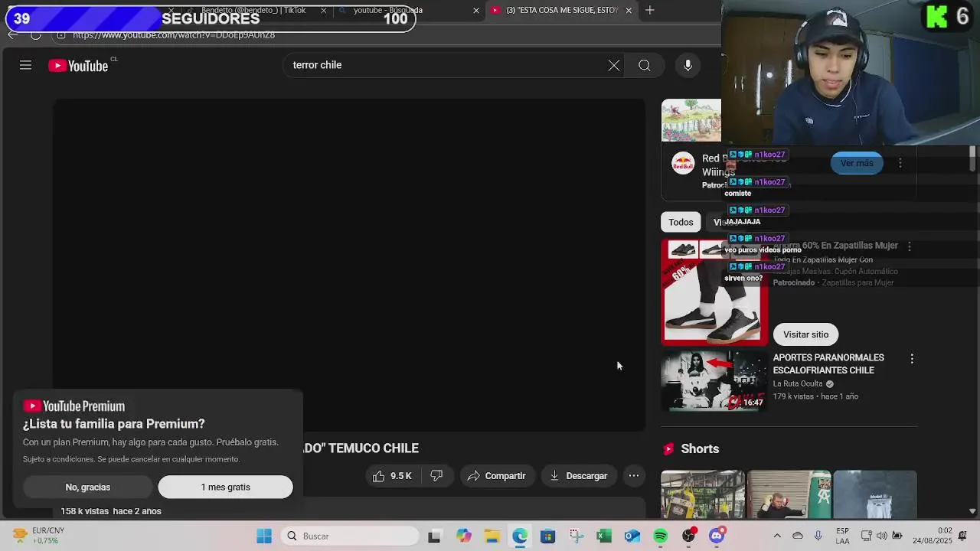Open File Explorer from the taskbar
This screenshot has height=551, width=980.
(492, 536)
